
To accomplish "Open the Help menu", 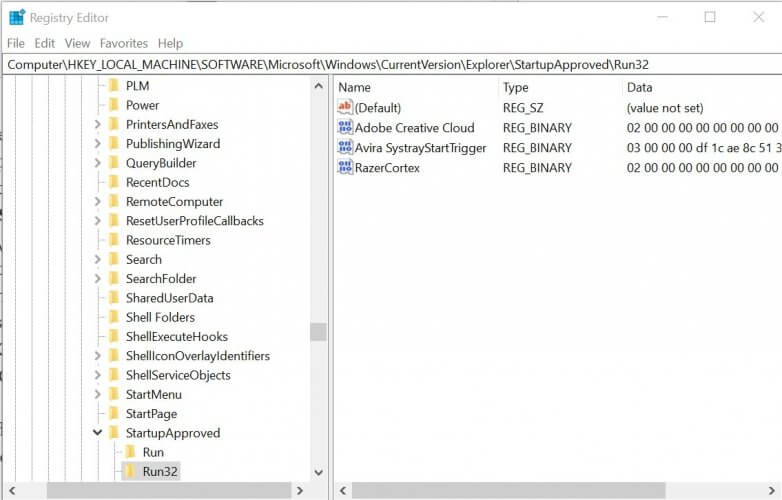I will coord(170,43).
